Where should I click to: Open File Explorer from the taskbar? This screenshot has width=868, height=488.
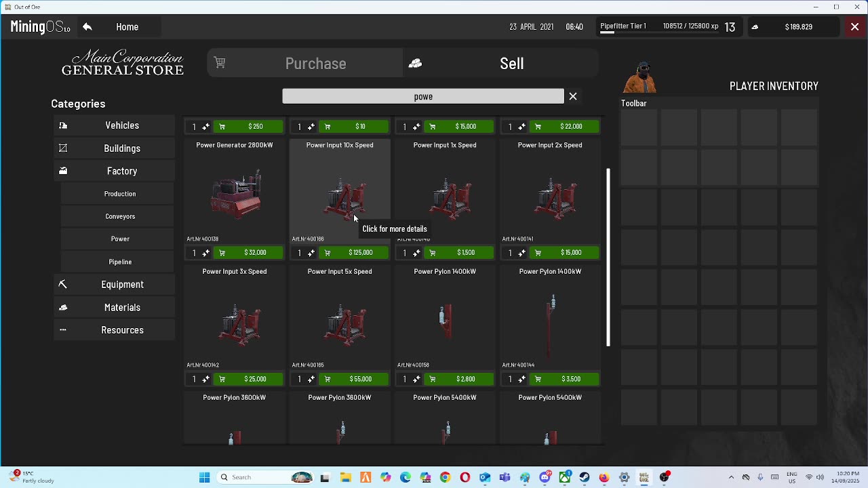click(345, 477)
